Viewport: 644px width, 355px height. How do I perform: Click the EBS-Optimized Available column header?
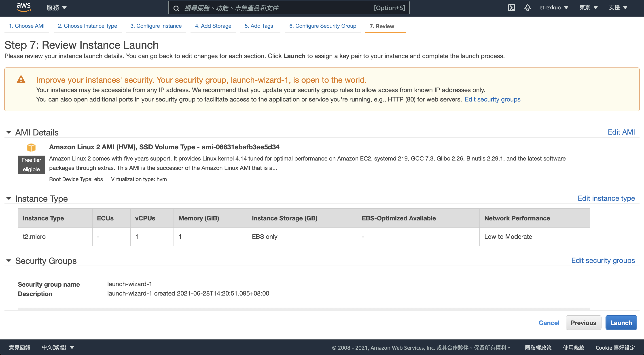418,218
